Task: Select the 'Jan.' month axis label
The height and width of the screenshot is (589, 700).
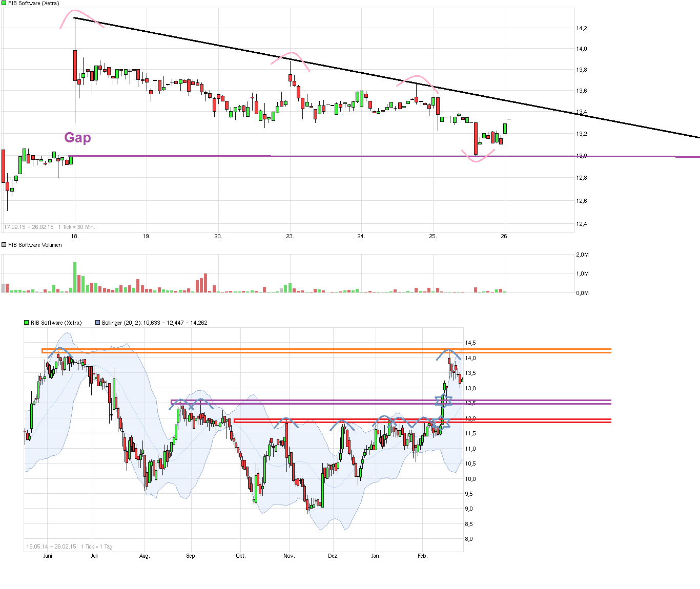Action: click(x=376, y=556)
